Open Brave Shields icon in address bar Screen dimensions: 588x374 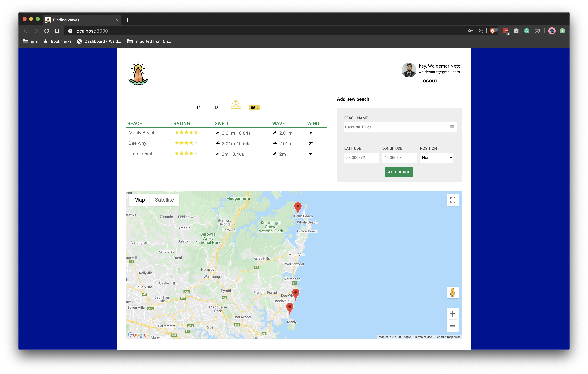pos(492,31)
